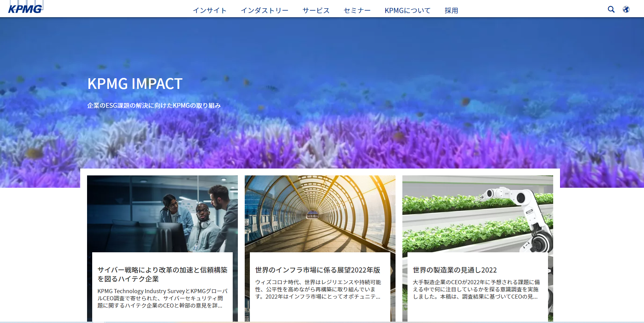Expand the KPMGについて navigation item
This screenshot has width=644, height=323.
(407, 11)
